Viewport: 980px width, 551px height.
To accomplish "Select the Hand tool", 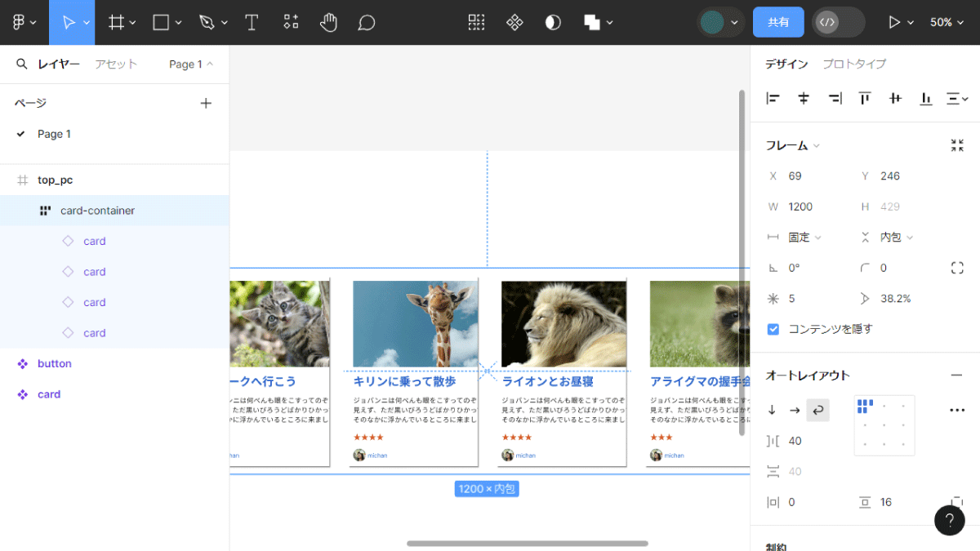I will tap(328, 22).
